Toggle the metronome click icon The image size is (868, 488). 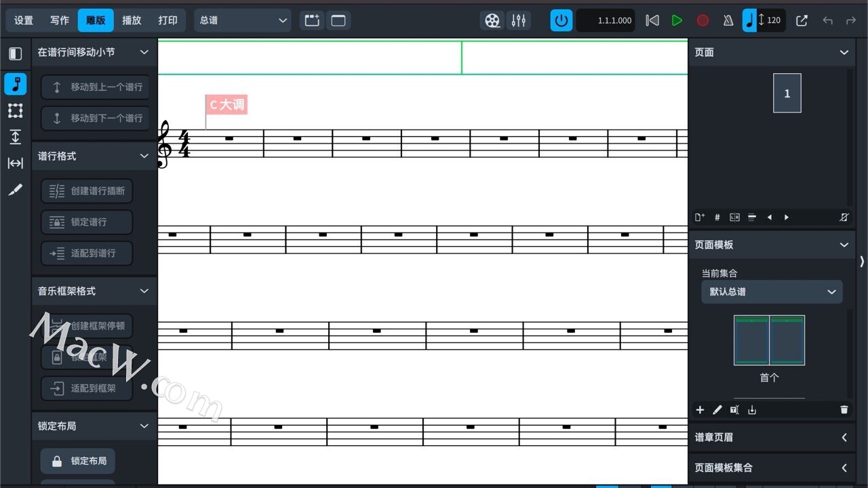(728, 20)
